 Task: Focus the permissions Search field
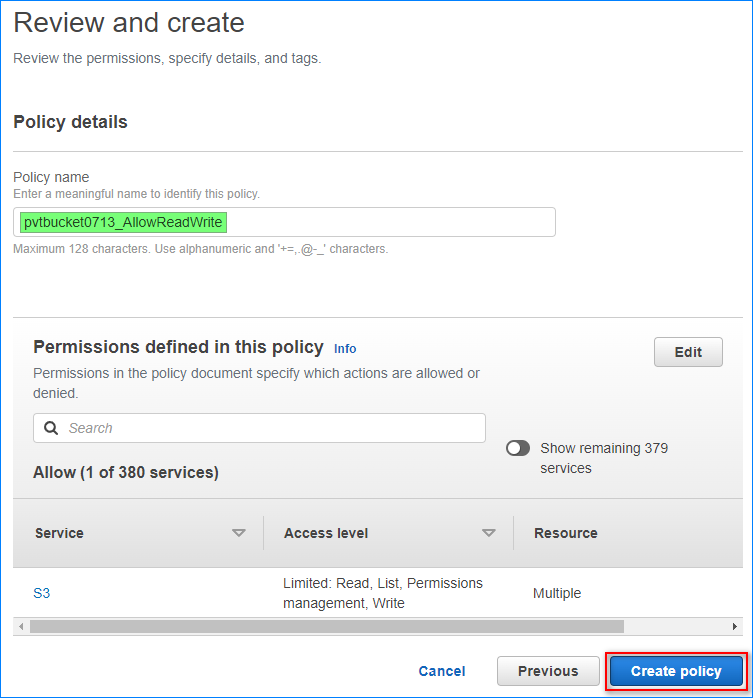pos(270,428)
